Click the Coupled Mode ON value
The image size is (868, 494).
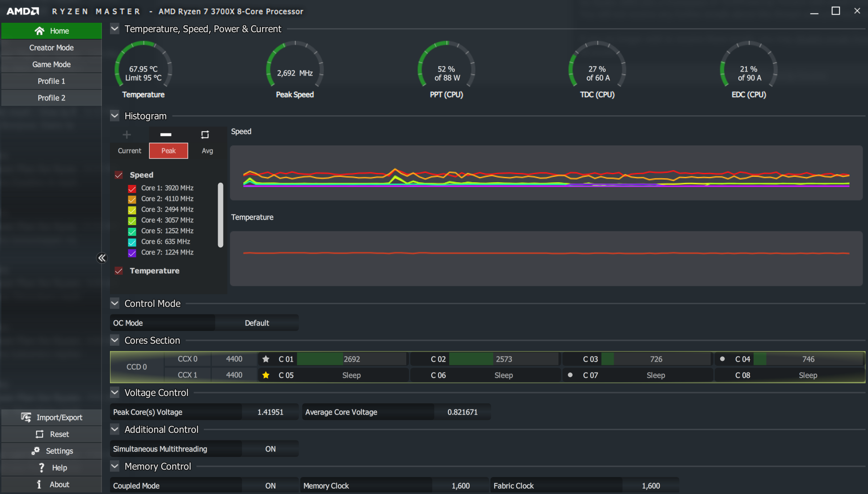(270, 486)
